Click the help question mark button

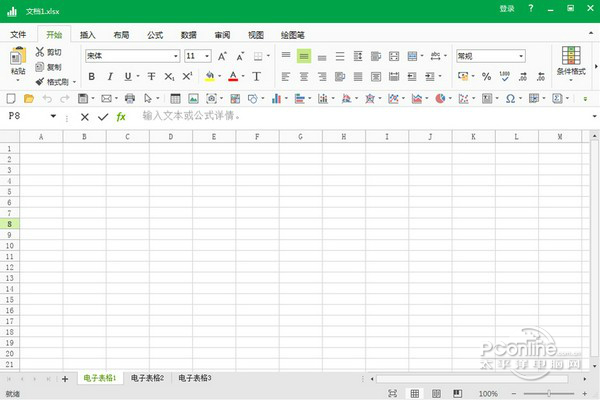[x=531, y=8]
